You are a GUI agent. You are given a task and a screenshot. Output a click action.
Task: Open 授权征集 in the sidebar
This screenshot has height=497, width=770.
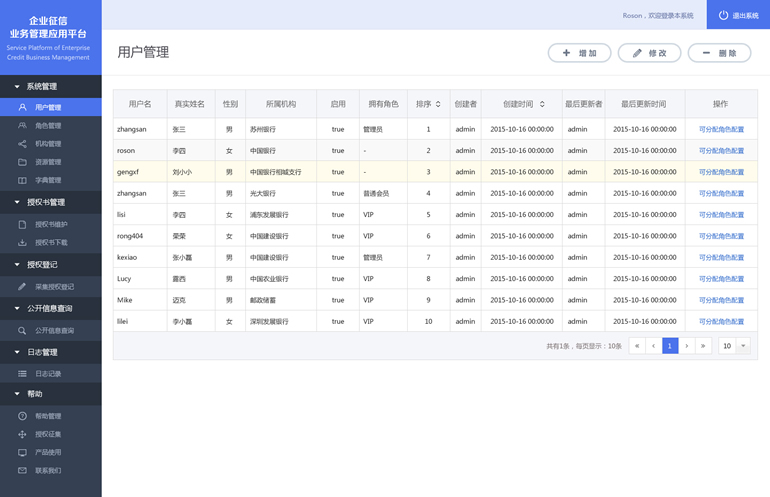coord(51,434)
